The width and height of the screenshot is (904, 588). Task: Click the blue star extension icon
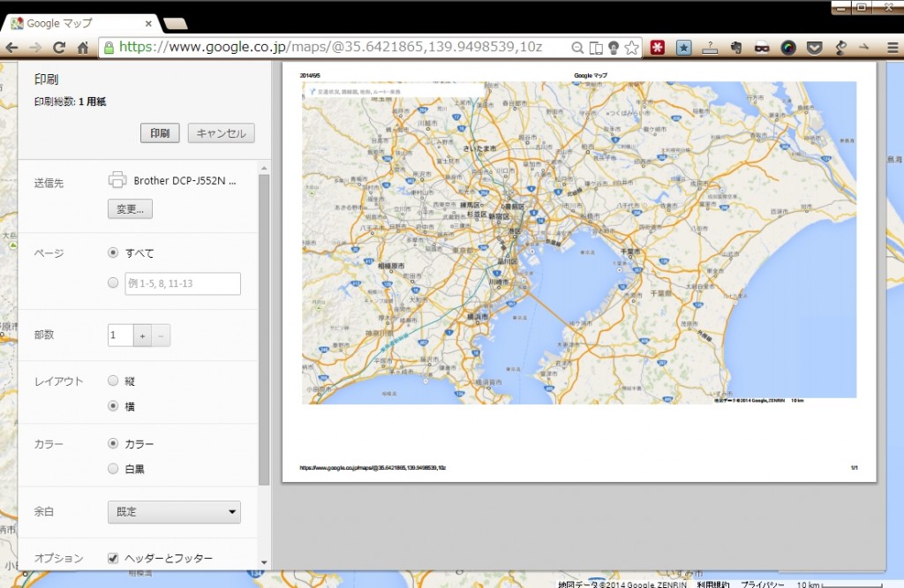tap(684, 48)
